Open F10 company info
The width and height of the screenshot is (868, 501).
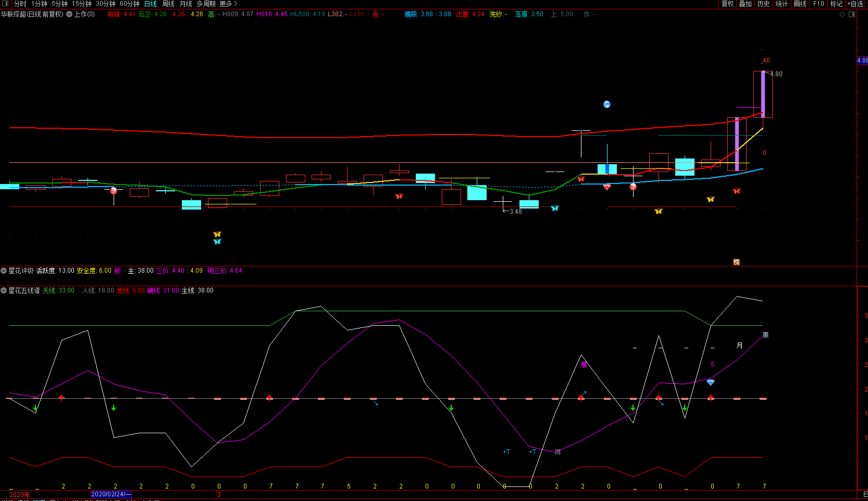click(819, 4)
